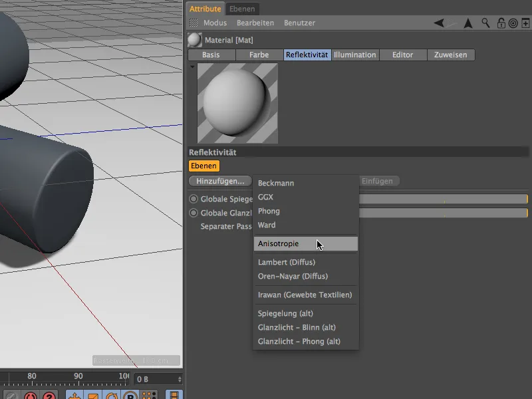
Task: Go back with the left arrow icon
Action: tap(439, 23)
